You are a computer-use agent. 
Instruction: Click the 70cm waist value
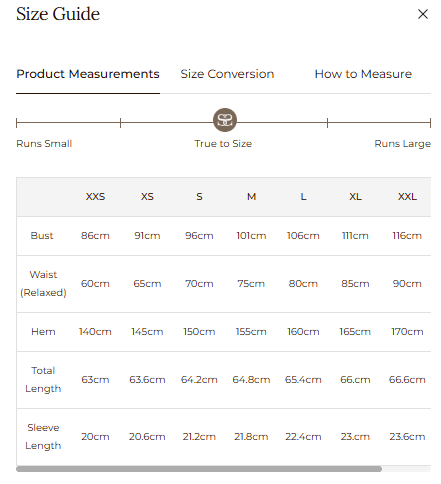[x=199, y=284]
